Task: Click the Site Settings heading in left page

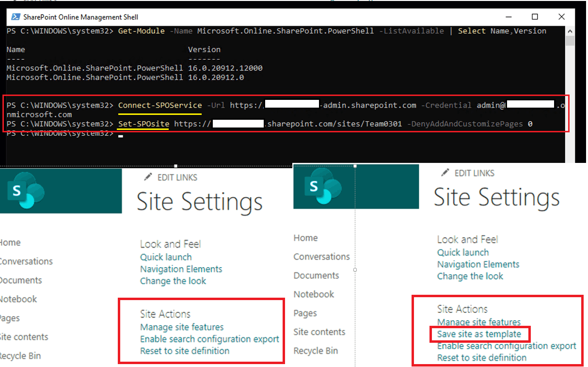Action: [200, 202]
